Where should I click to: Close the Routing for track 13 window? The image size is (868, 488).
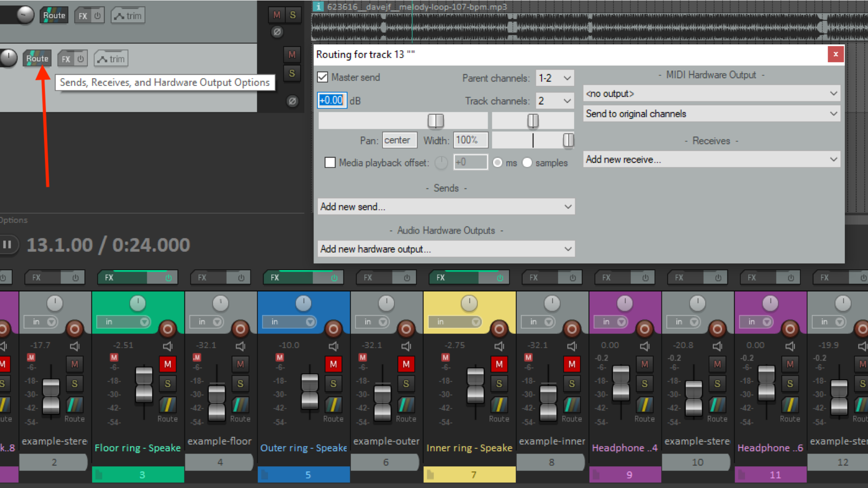[x=835, y=54]
